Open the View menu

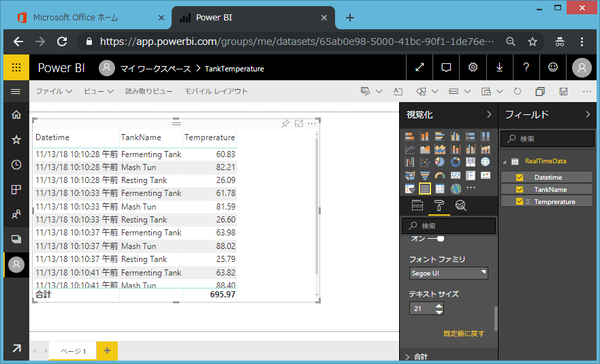coord(99,91)
